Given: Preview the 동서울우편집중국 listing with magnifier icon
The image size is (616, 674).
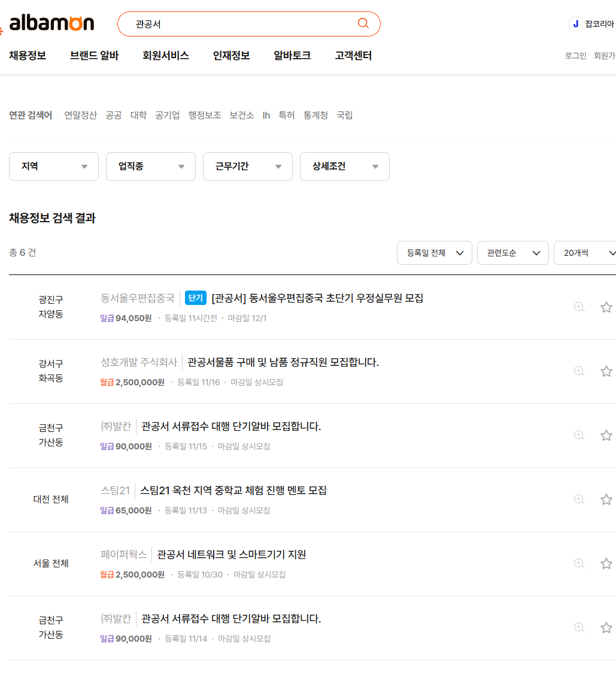Looking at the screenshot, I should (579, 307).
